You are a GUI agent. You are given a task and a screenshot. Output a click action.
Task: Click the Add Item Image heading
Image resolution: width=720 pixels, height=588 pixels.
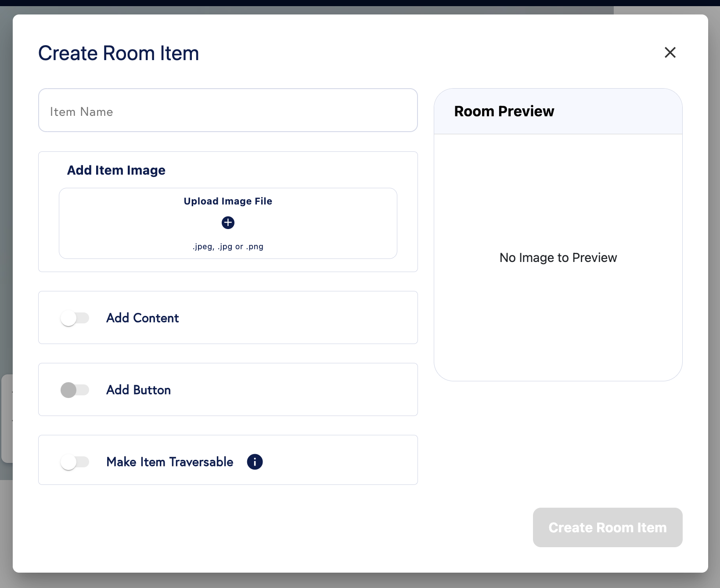[x=116, y=170]
